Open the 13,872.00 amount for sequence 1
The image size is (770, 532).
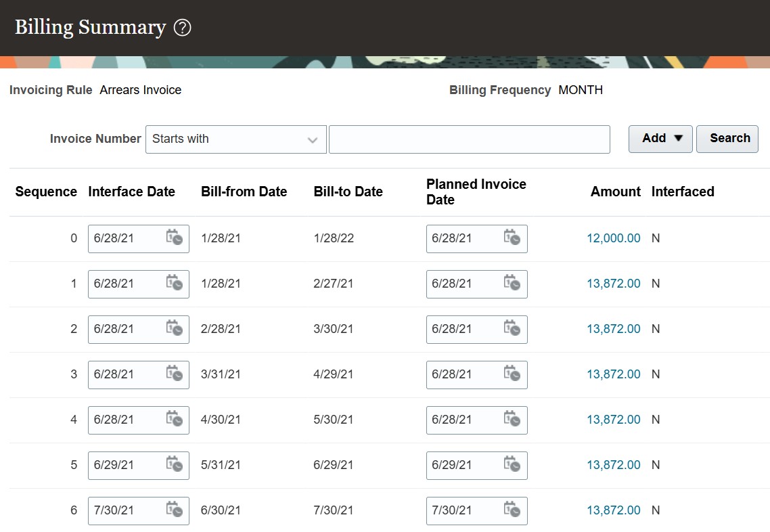613,284
